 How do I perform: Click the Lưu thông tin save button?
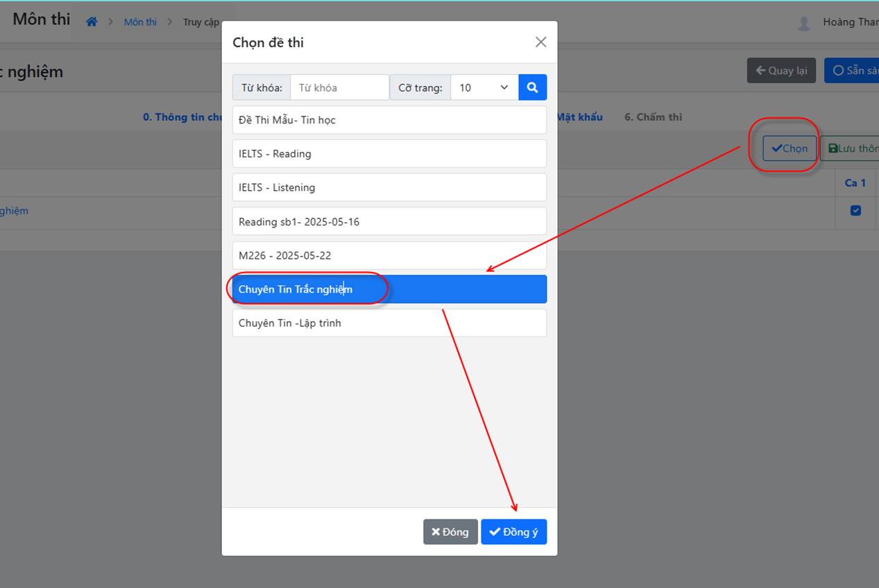point(850,148)
